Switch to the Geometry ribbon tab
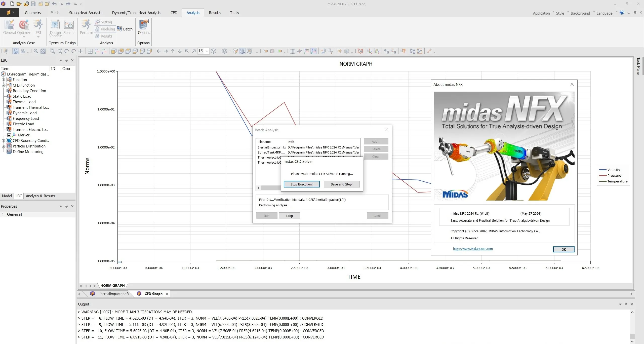 click(x=33, y=13)
